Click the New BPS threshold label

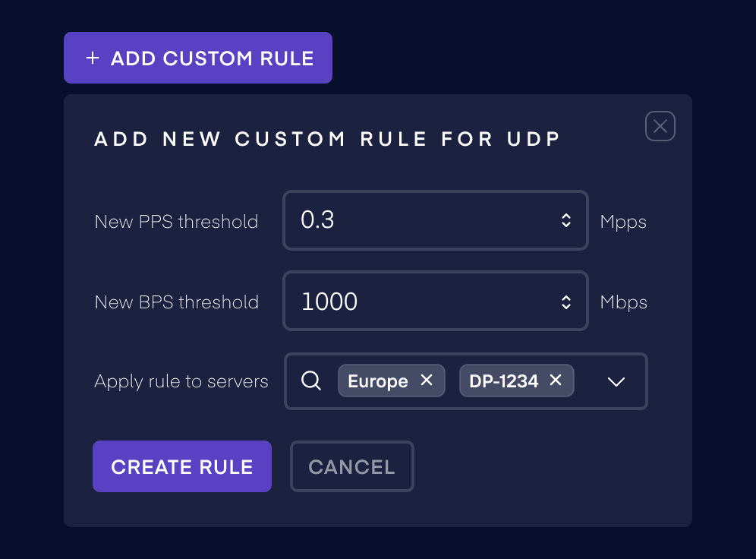(176, 302)
